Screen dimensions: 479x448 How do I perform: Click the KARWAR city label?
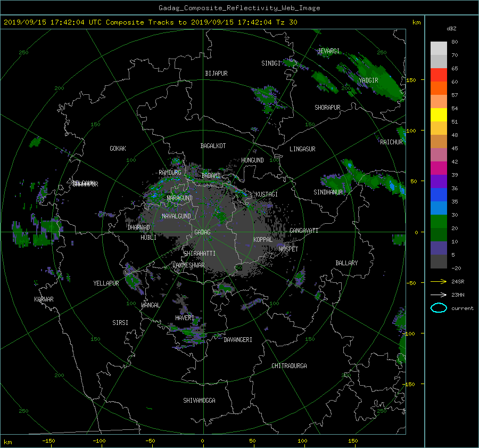click(x=44, y=299)
